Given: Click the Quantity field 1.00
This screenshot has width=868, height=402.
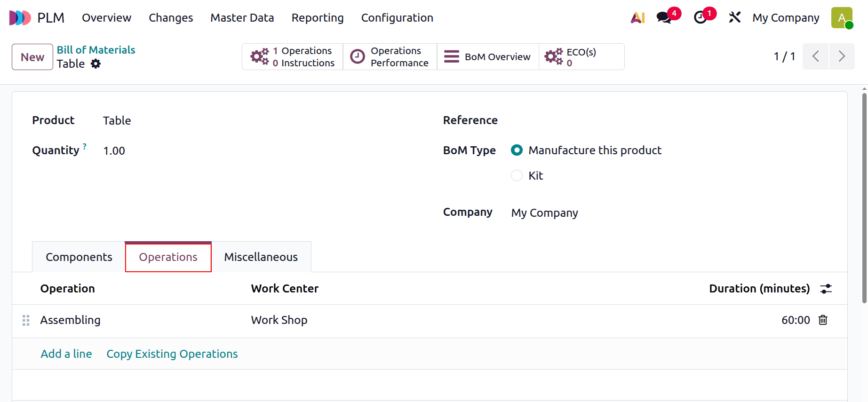Looking at the screenshot, I should (x=114, y=151).
